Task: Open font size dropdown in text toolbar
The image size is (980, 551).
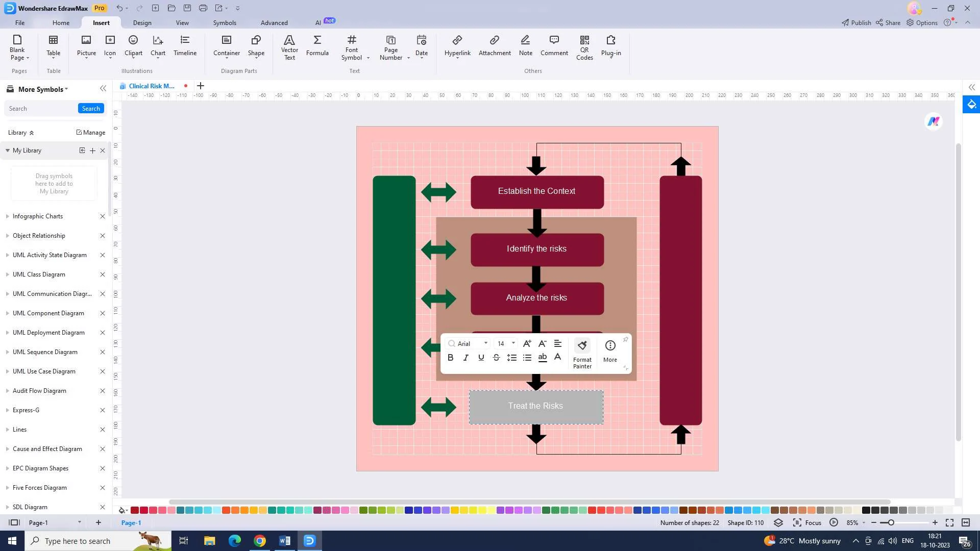Action: tap(513, 344)
